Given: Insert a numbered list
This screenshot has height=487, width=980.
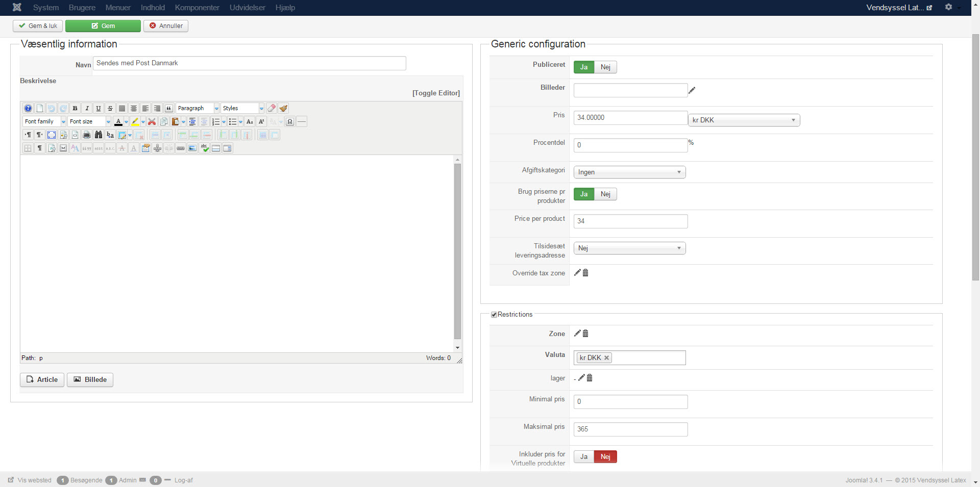Looking at the screenshot, I should tap(216, 121).
